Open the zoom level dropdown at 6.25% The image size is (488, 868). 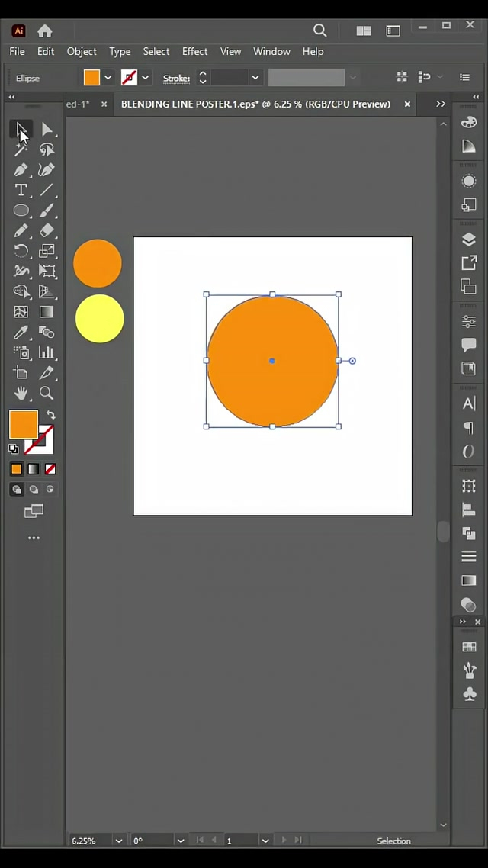(118, 841)
